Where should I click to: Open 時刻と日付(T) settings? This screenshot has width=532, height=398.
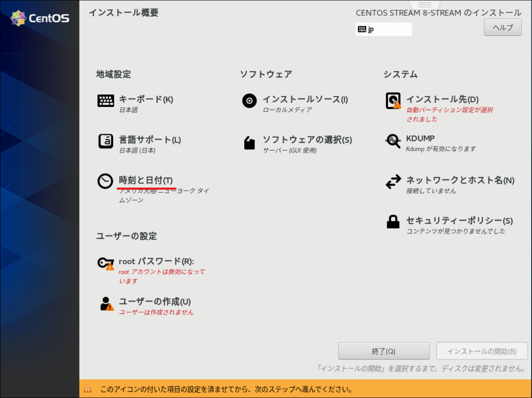point(146,180)
